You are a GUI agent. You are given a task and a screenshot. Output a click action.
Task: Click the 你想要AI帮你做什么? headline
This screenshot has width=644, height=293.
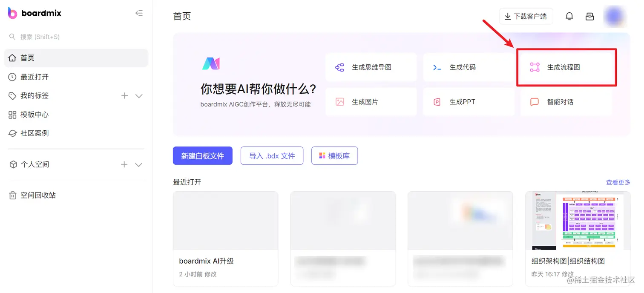pos(259,89)
